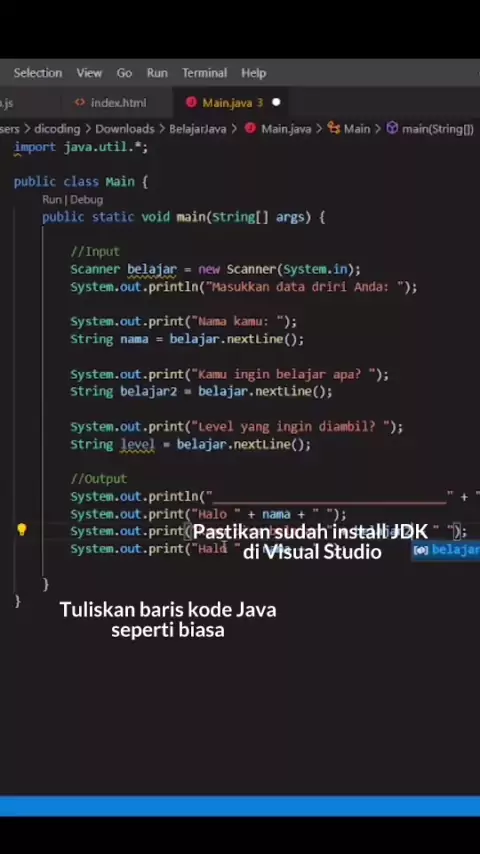Click the unsaved-changes dot on Main.java tab
The image size is (480, 854).
276,102
